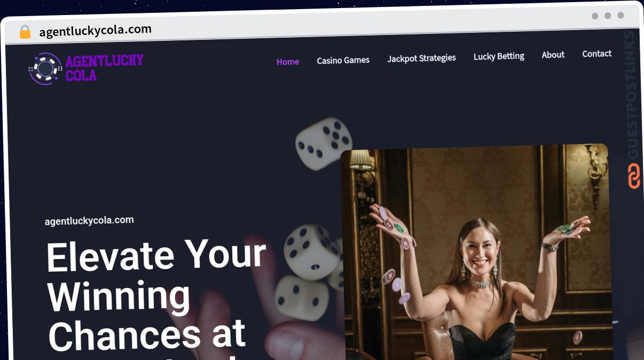The width and height of the screenshot is (644, 360).
Task: Click the poker chip logo icon
Action: pyautogui.click(x=46, y=69)
